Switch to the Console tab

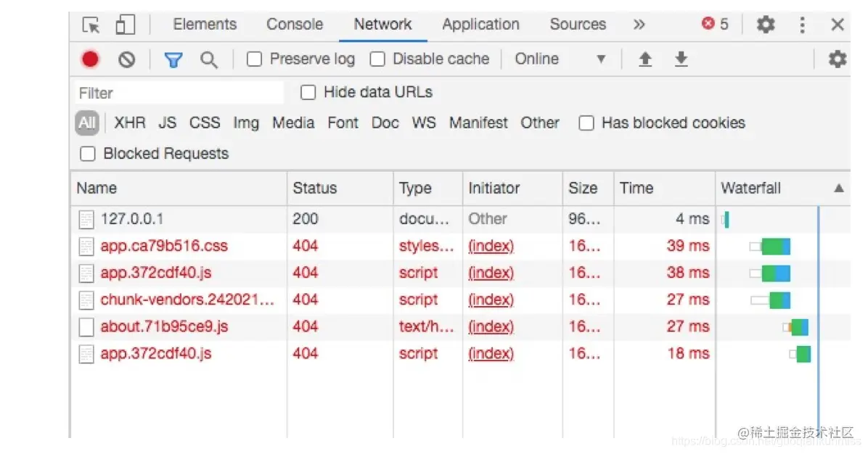[295, 25]
